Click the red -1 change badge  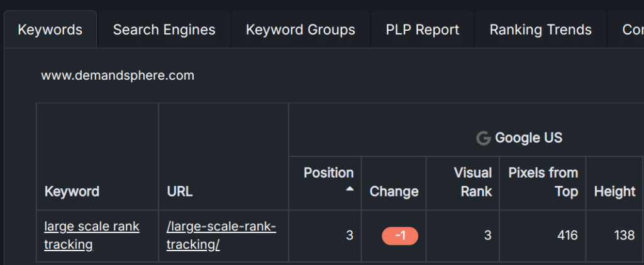pos(400,236)
